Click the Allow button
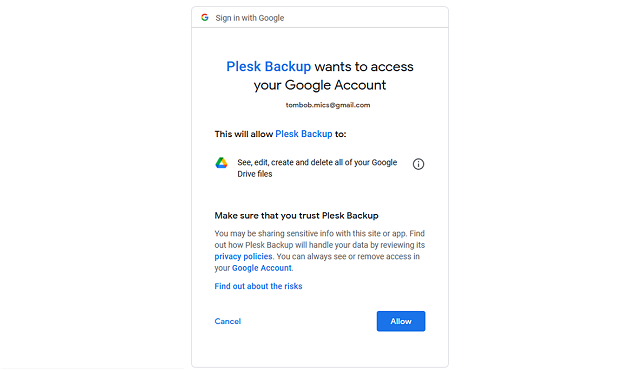Viewport: 640px width, 370px height. pos(401,321)
